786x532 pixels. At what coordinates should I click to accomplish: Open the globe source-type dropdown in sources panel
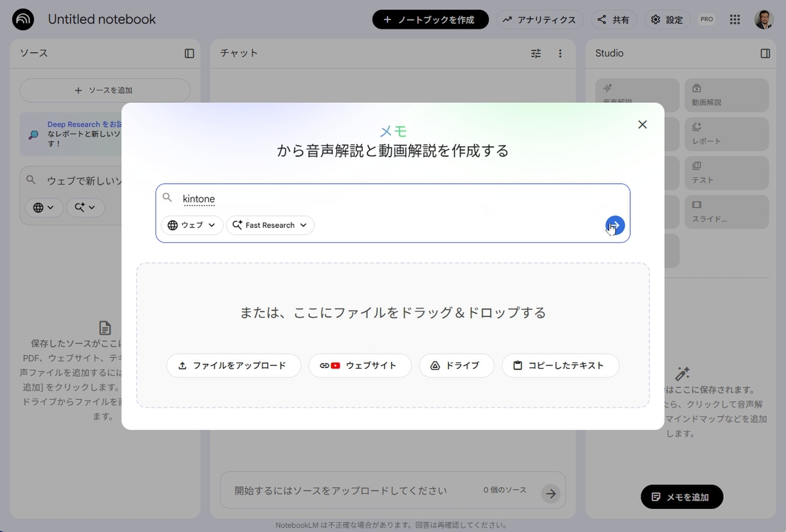(44, 207)
